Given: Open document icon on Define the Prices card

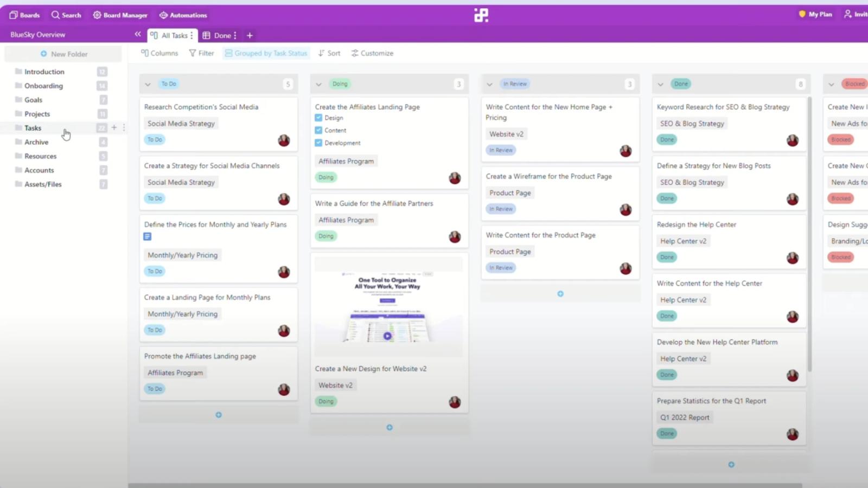Looking at the screenshot, I should click(147, 236).
